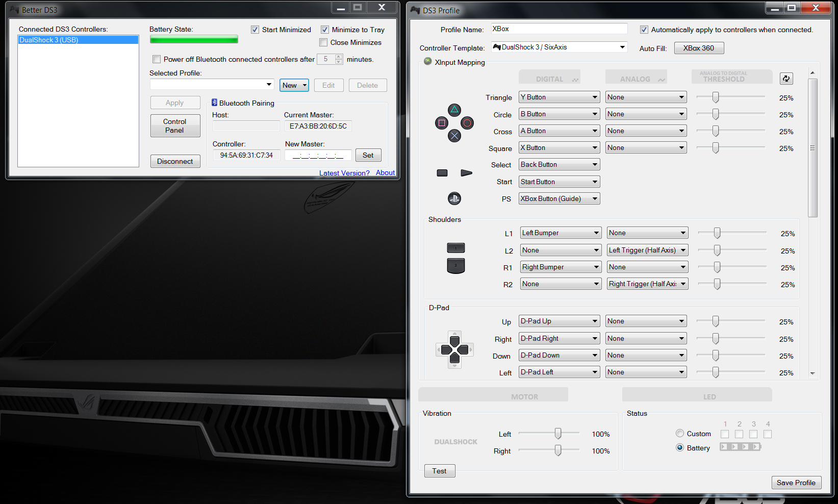Click the power-off minutes stepper arrows
The image size is (838, 504).
point(339,59)
